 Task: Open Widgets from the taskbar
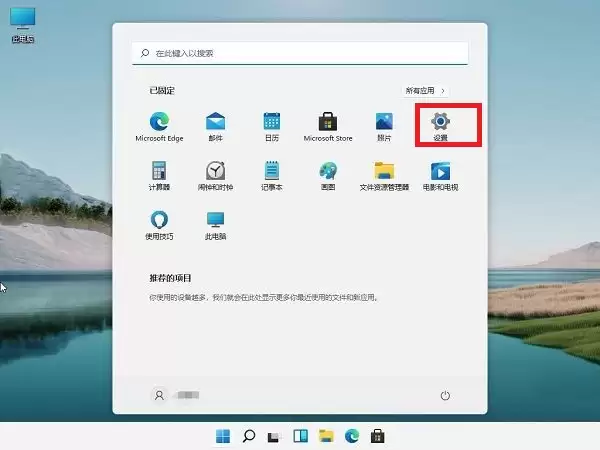[x=300, y=436]
